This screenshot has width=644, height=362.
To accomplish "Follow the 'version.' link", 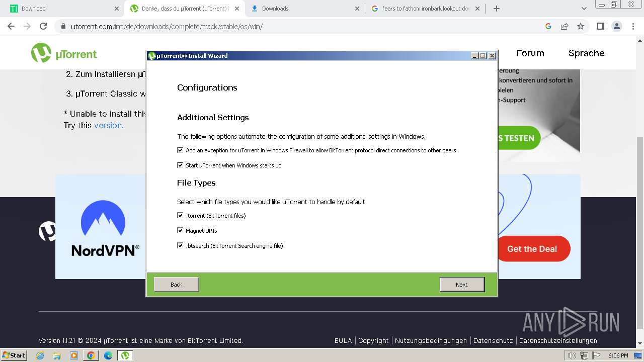I will coord(109,125).
